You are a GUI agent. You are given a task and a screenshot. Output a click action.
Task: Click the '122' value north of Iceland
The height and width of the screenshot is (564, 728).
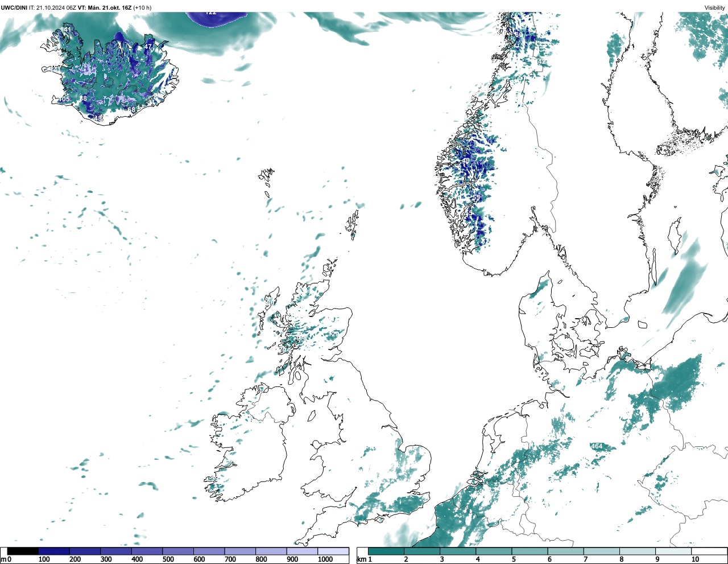click(211, 13)
